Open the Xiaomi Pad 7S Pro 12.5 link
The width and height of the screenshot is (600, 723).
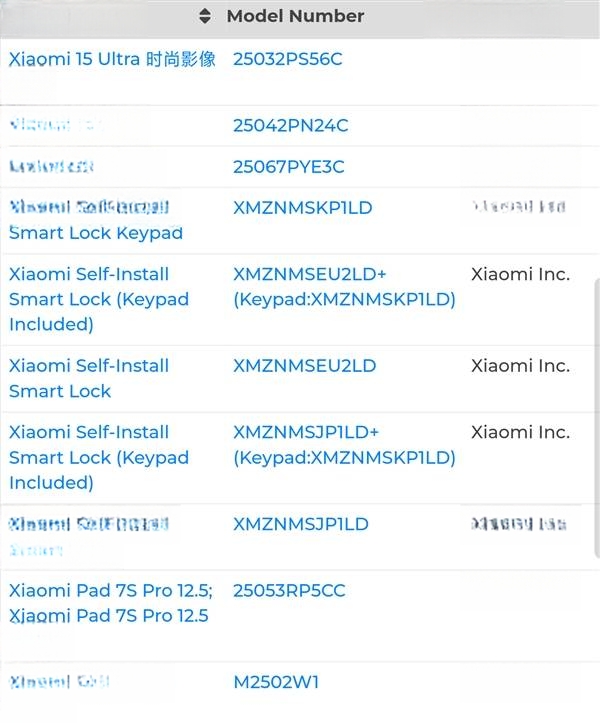click(111, 603)
